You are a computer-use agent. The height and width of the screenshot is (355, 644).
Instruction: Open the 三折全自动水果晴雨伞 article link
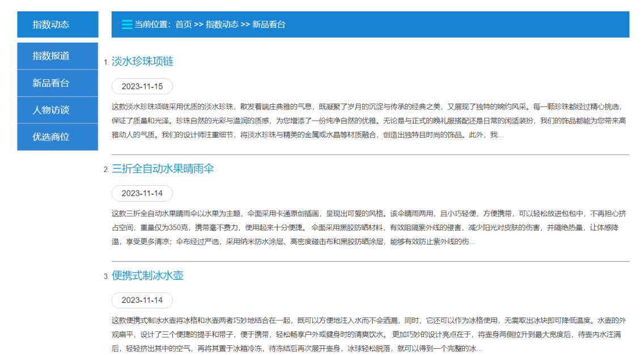tap(163, 169)
